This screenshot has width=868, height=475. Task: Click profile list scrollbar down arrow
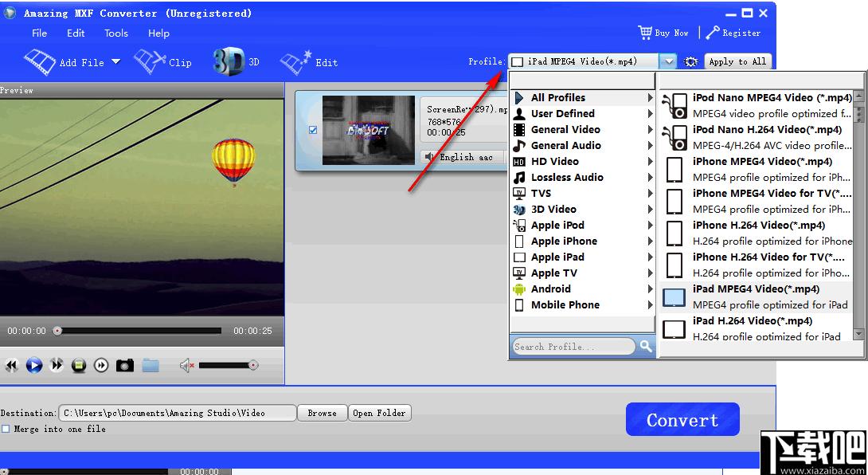click(858, 334)
